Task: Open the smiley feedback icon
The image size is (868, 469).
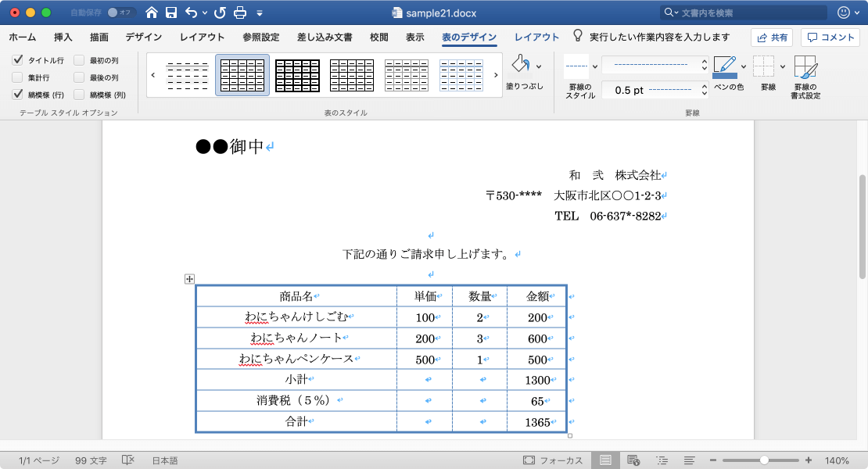Action: point(844,13)
